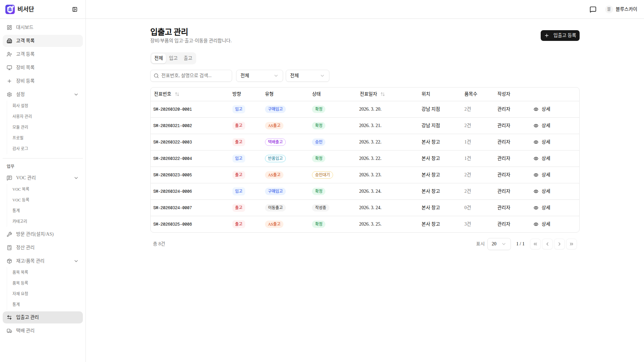
Task: Open 장비 등록 in the sidebar
Action: [x=43, y=81]
